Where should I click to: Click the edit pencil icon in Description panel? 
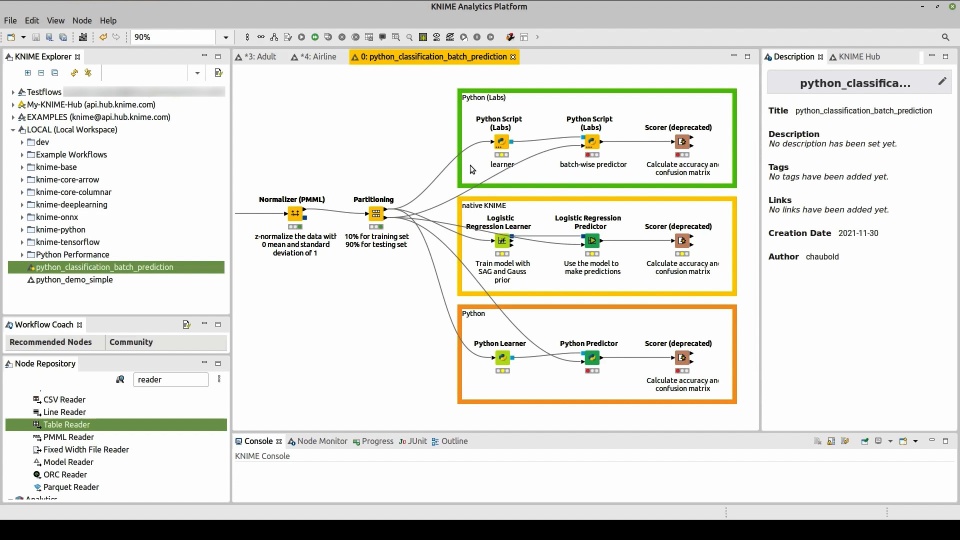pyautogui.click(x=942, y=81)
